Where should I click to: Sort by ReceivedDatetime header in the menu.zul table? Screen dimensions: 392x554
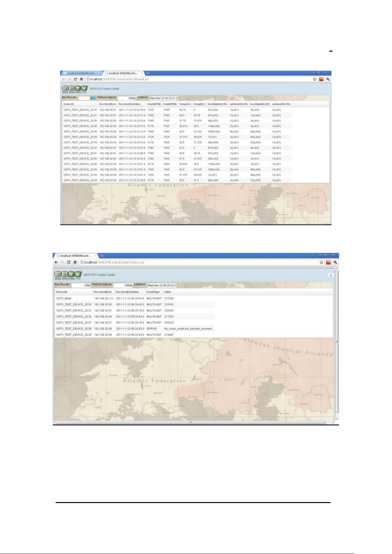click(x=128, y=292)
